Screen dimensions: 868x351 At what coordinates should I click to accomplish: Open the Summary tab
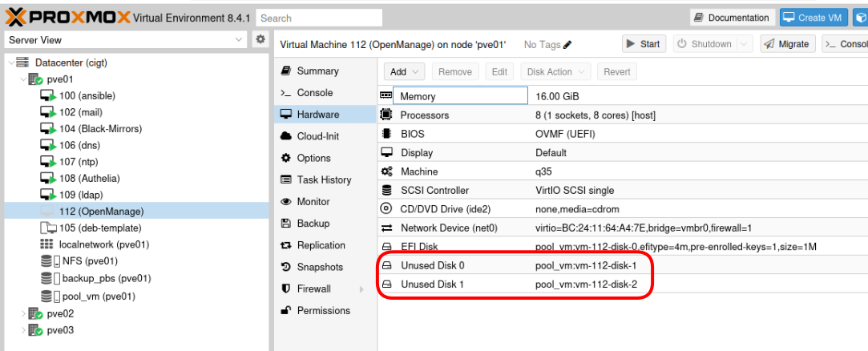point(325,71)
